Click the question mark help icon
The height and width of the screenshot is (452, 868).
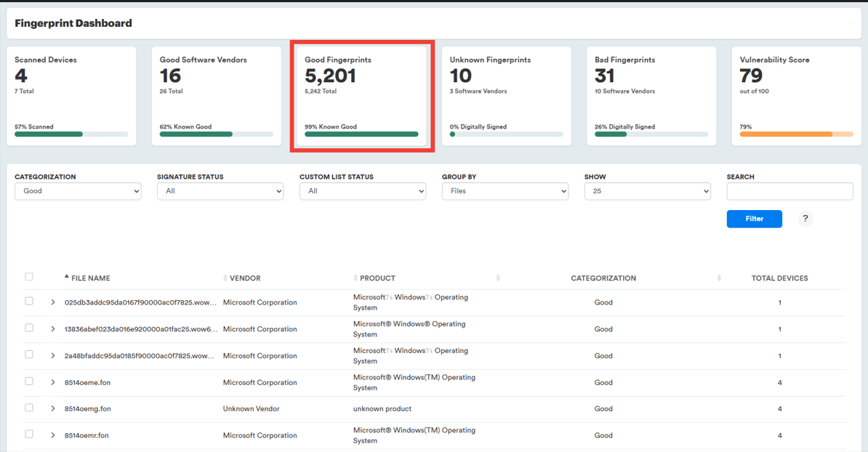[x=805, y=219]
